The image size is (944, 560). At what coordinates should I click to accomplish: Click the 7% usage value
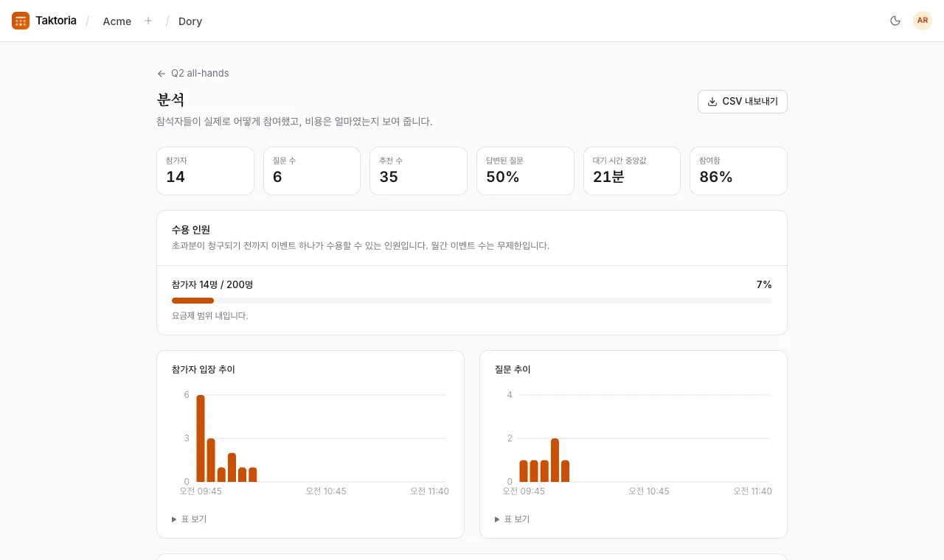tap(764, 284)
